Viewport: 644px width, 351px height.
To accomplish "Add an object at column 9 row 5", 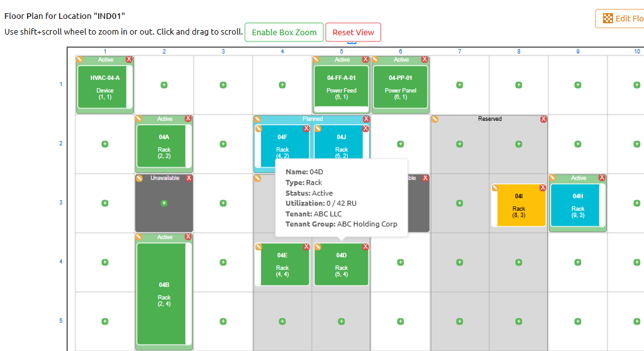I will click(x=578, y=321).
